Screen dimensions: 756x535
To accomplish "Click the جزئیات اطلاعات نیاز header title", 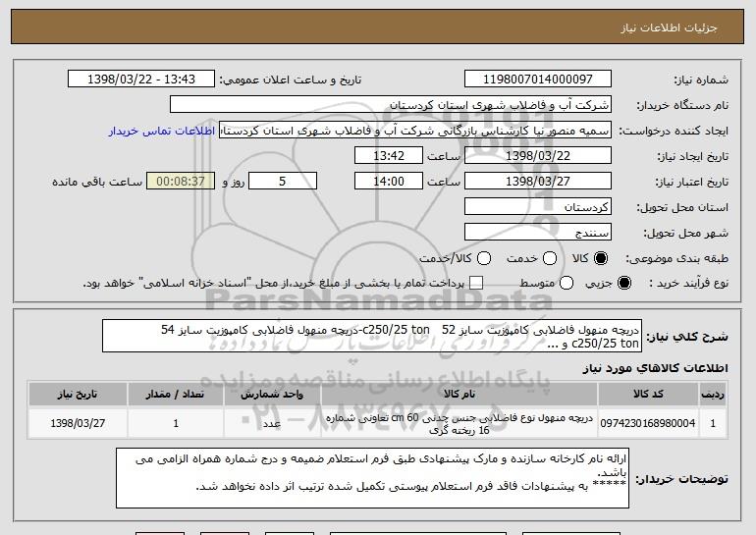I will 669,27.
